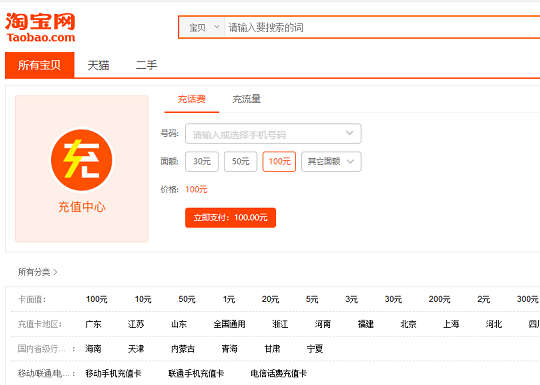Screen dimensions: 540x385
Task: Focus the search keyword input field
Action: pyautogui.click(x=382, y=28)
